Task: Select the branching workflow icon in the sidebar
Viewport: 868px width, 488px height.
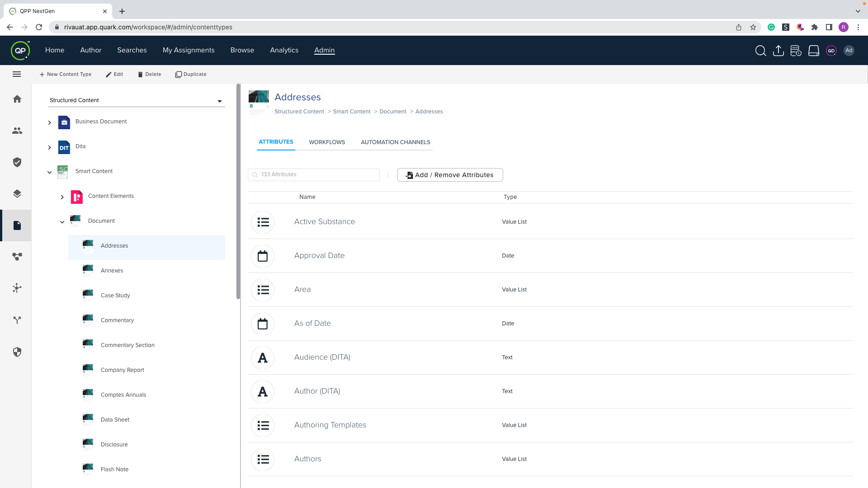Action: (x=17, y=320)
